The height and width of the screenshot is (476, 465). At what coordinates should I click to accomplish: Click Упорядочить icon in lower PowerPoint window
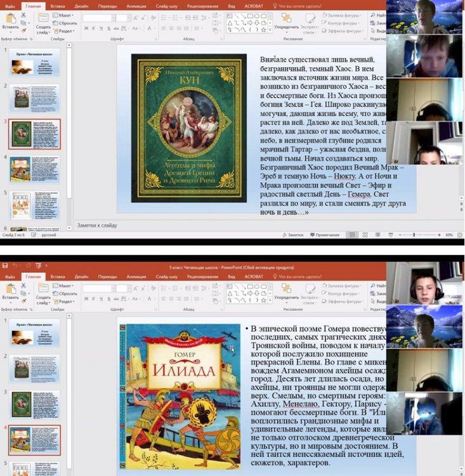[286, 288]
